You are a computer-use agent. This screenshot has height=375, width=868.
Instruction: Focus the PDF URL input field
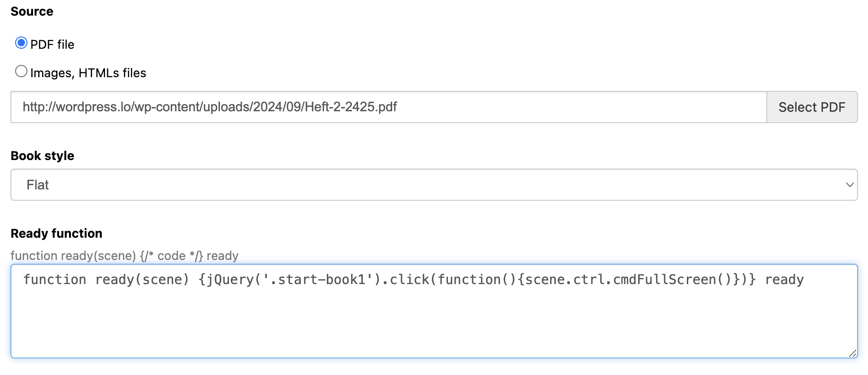pos(388,107)
